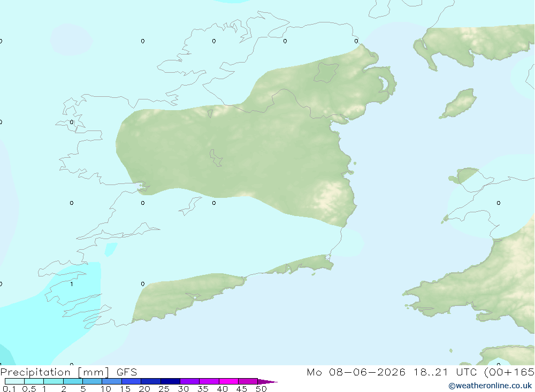
Task: Click the '50' legend scale label
Action: tap(261, 389)
